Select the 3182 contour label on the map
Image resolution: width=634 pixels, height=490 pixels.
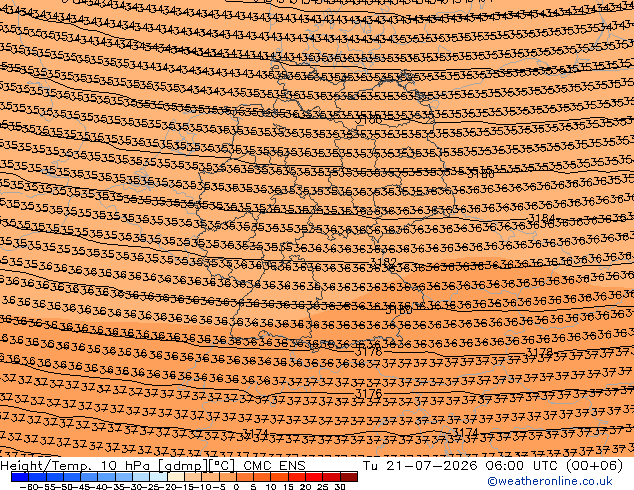point(384,262)
